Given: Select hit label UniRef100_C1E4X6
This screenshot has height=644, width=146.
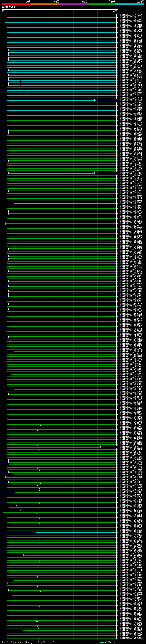Looking at the screenshot, I should pos(131,402).
